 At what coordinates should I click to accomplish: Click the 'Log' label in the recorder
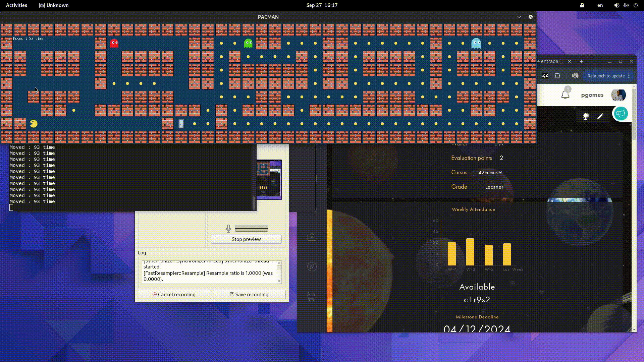(x=142, y=253)
